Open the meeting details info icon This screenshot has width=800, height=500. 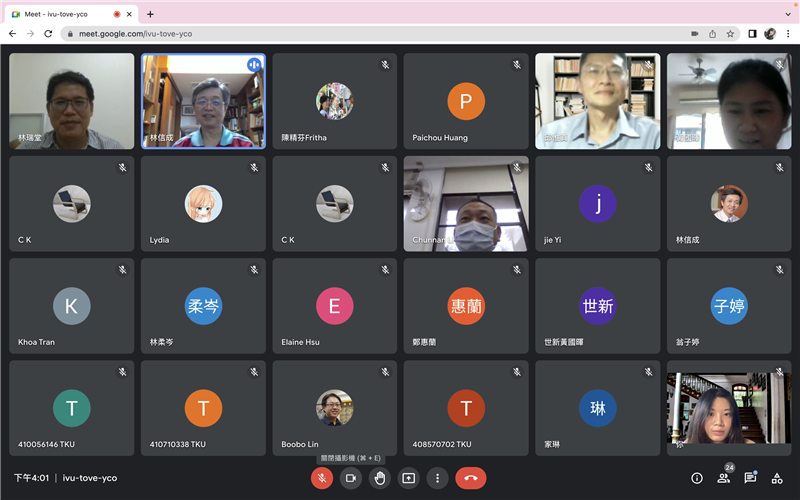coord(697,478)
